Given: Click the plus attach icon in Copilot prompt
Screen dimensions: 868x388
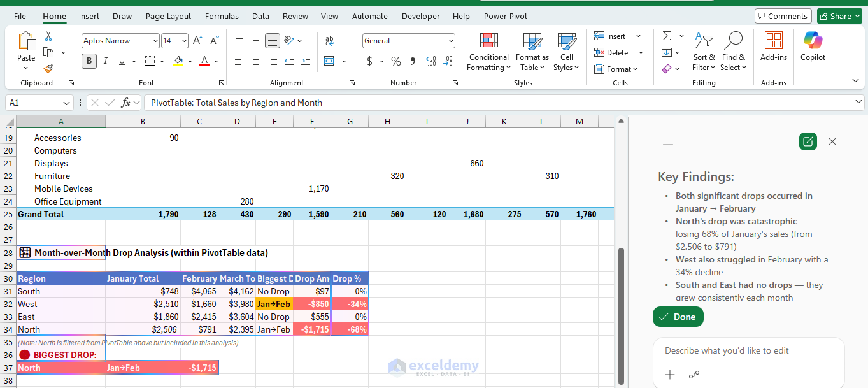Looking at the screenshot, I should 670,375.
